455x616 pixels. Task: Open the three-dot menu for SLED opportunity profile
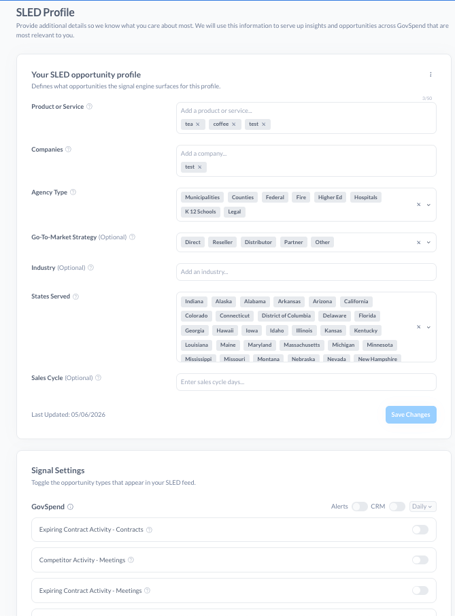coord(430,75)
